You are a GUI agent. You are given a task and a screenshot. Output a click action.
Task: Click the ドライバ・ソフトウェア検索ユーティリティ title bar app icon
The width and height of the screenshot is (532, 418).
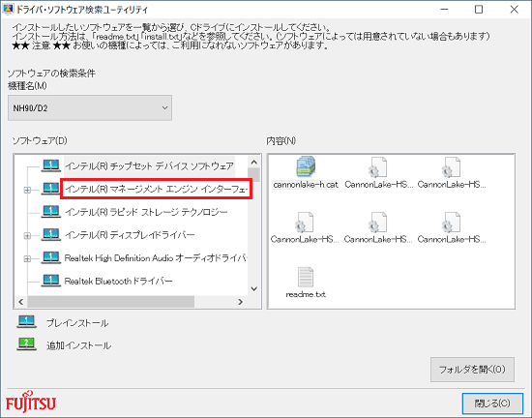8,9
